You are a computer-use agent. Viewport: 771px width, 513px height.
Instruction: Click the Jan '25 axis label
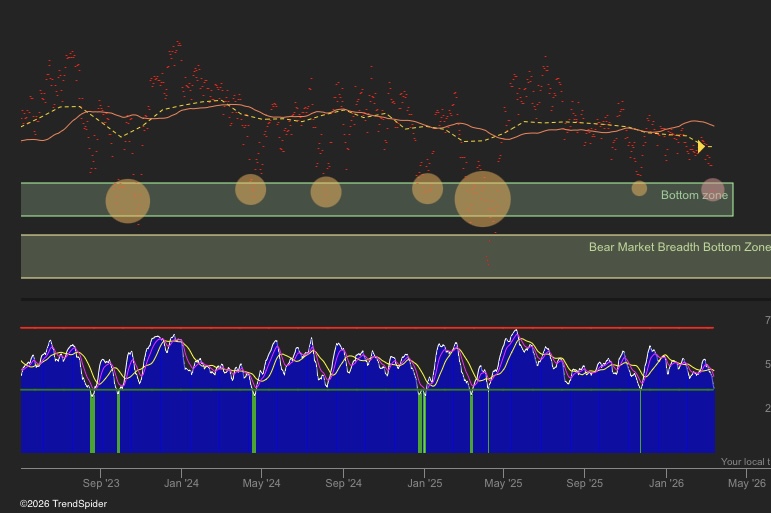[425, 483]
